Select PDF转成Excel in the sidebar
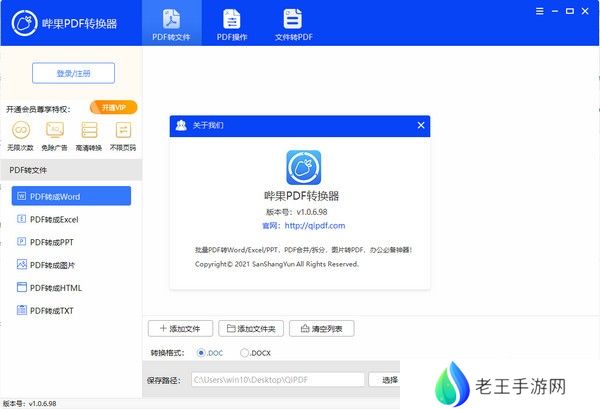This screenshot has height=409, width=600. coord(48,219)
